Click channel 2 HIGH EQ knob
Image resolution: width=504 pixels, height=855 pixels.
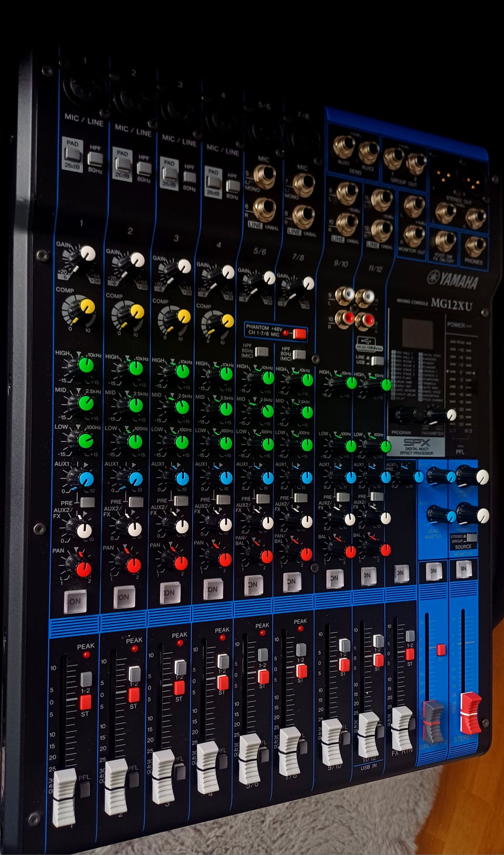(132, 368)
